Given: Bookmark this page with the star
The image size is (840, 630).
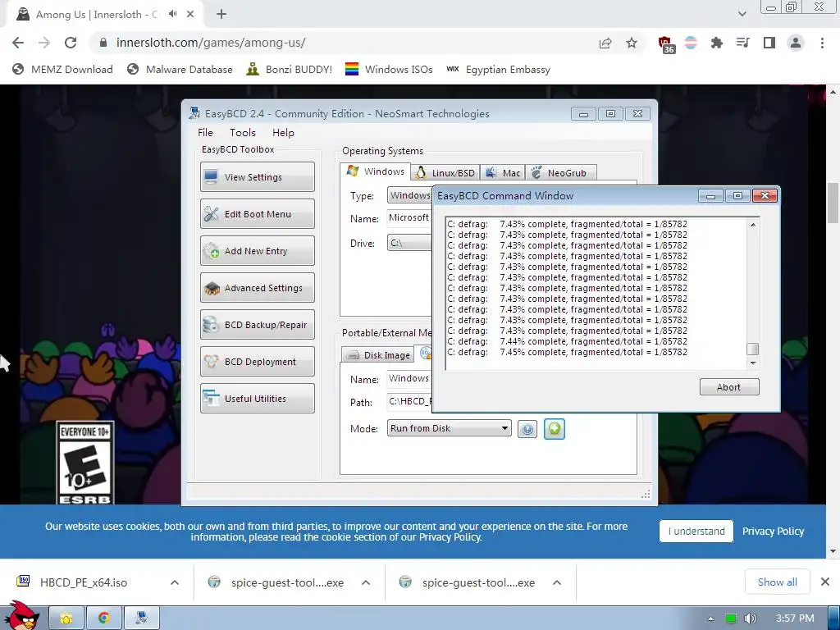Looking at the screenshot, I should (x=632, y=43).
